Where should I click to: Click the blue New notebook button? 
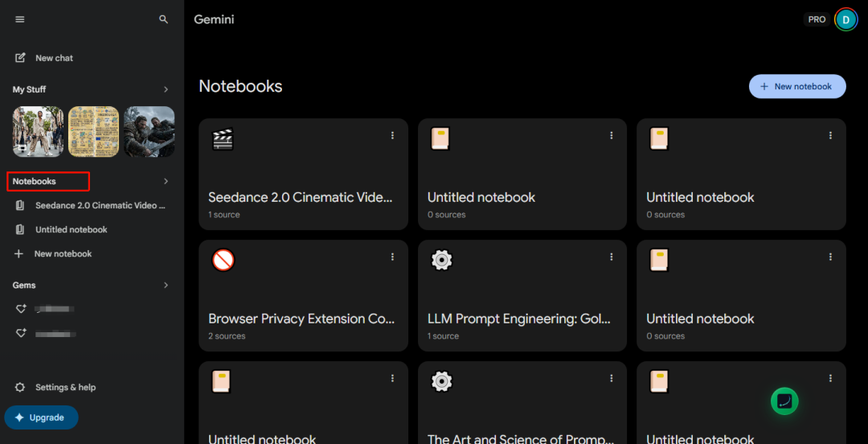click(x=797, y=87)
